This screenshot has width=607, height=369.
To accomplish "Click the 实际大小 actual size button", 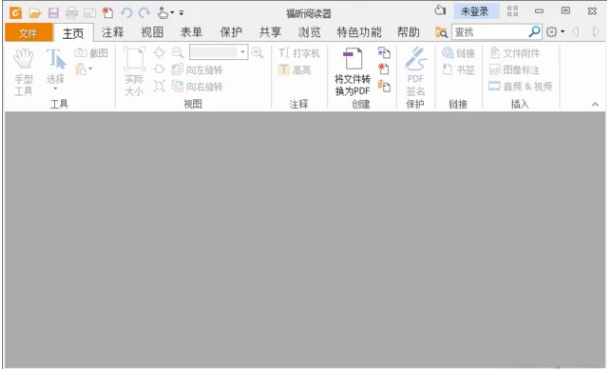I will [134, 72].
